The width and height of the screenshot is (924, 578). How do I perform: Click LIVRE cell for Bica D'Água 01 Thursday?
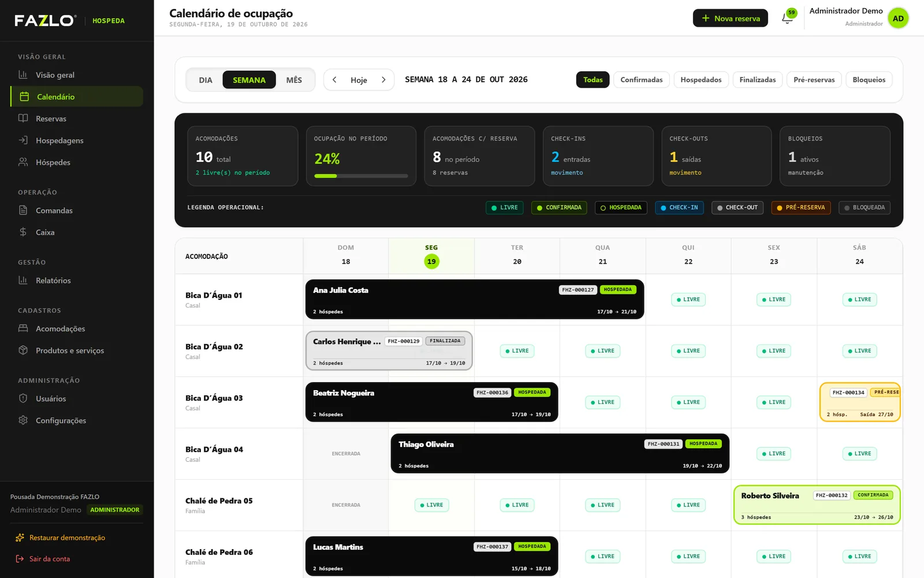(x=688, y=299)
